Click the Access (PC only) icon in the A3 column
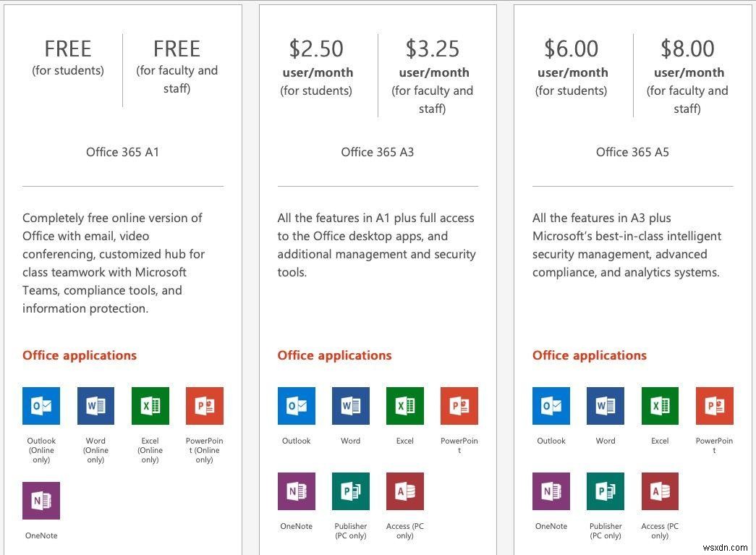 pos(405,491)
